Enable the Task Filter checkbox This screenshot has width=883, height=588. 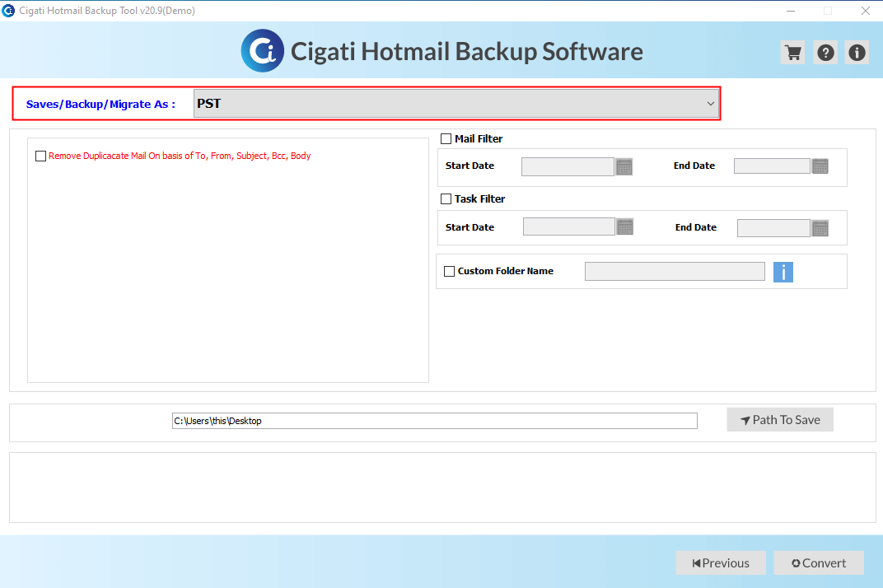446,198
